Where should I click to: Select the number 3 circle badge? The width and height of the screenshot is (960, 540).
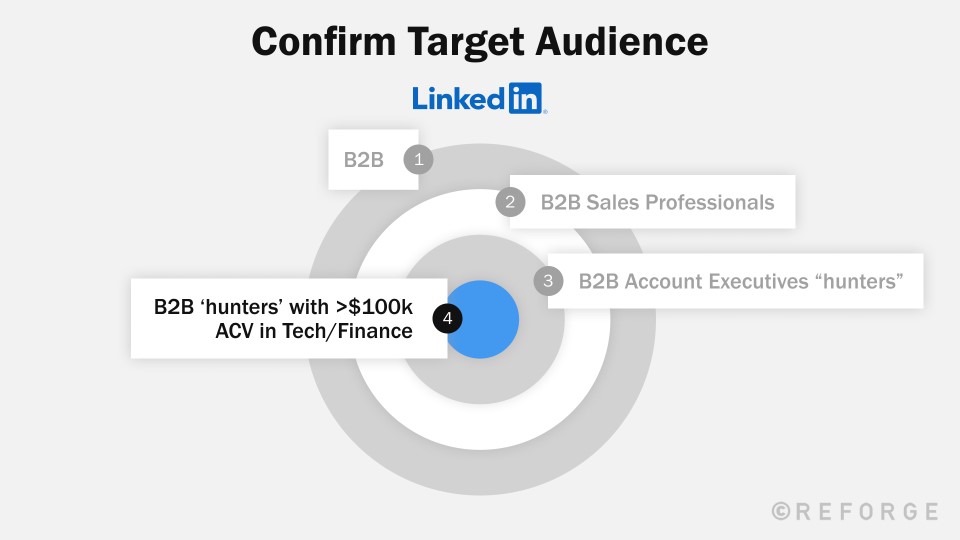coord(548,281)
